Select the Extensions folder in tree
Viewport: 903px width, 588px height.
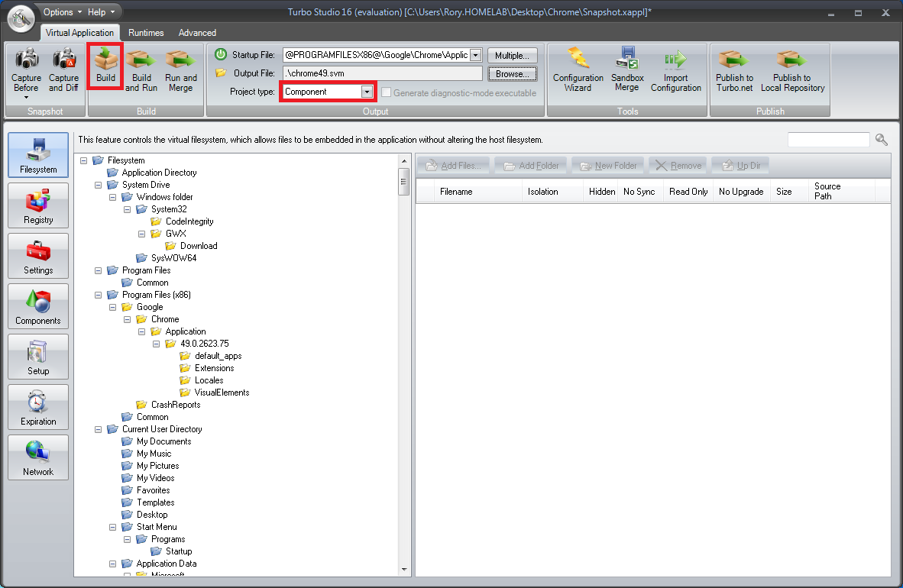[214, 368]
